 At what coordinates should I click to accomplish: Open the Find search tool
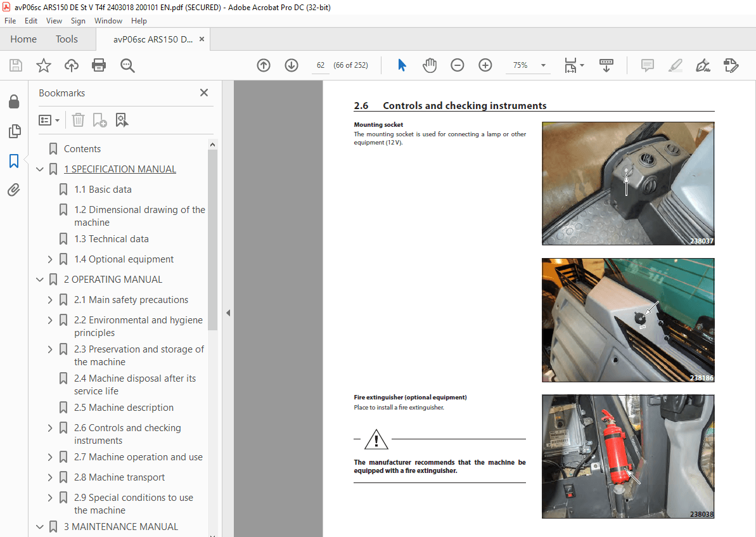pos(127,65)
